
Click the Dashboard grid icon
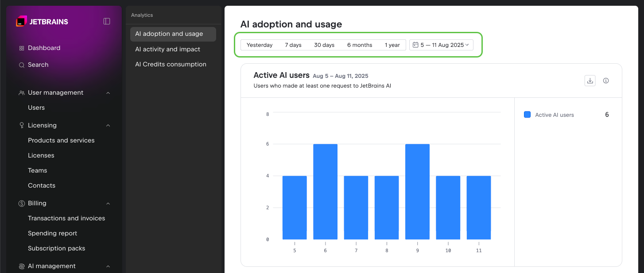[x=21, y=48]
